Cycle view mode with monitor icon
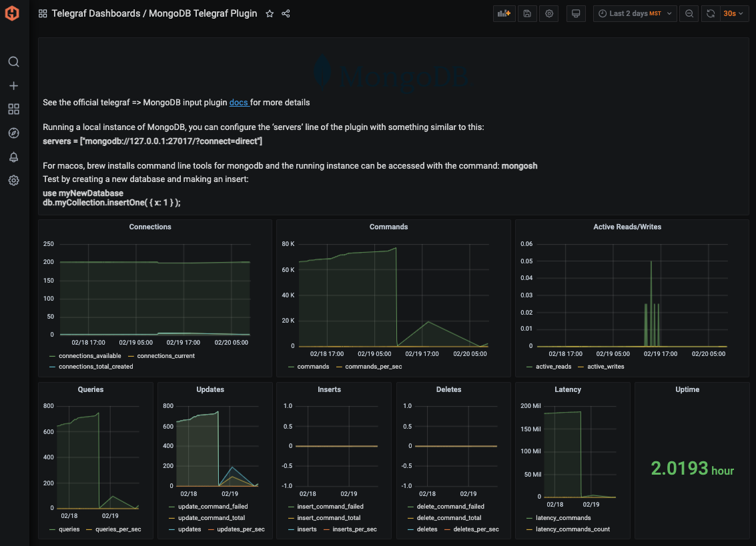This screenshot has height=546, width=756. (x=576, y=13)
